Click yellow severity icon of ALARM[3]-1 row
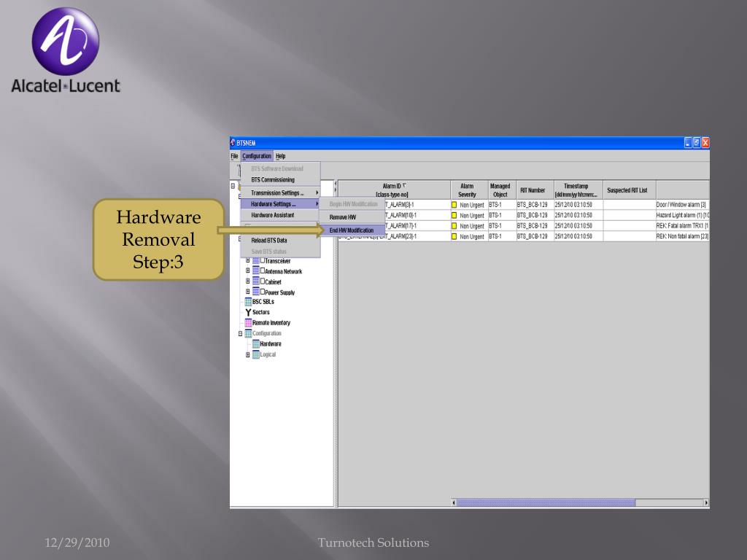 click(454, 205)
